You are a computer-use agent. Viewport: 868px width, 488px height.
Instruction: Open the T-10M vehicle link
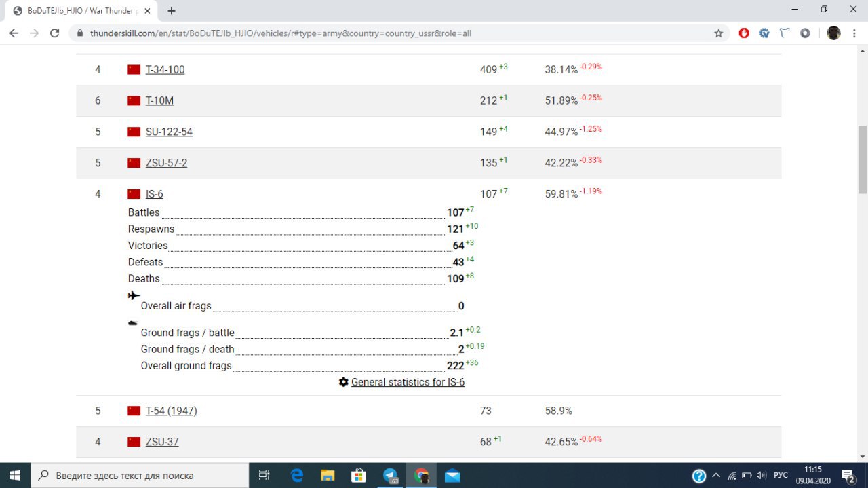click(159, 100)
